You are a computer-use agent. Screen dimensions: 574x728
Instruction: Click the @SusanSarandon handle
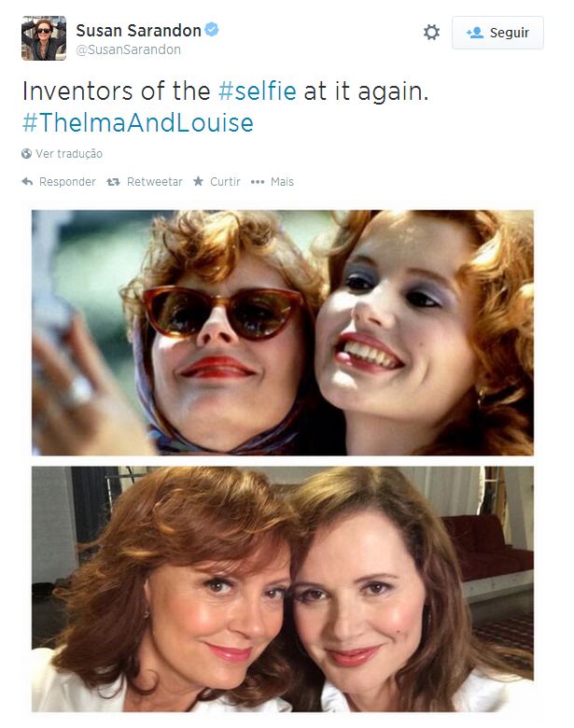[128, 49]
